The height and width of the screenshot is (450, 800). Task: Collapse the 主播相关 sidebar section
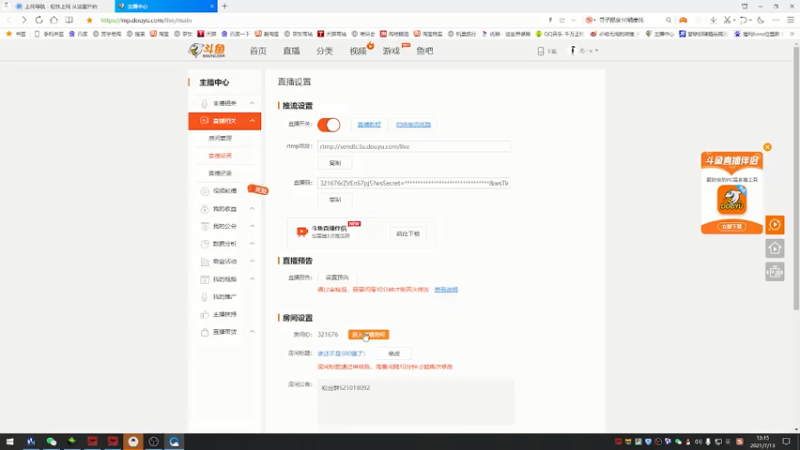(252, 103)
